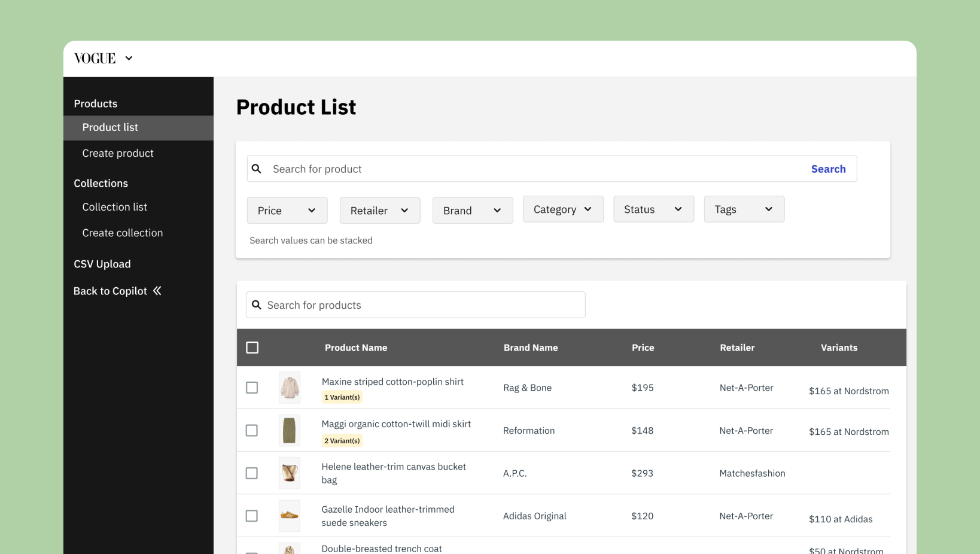
Task: Click the double chevron beside Back to Copilot
Action: (157, 291)
